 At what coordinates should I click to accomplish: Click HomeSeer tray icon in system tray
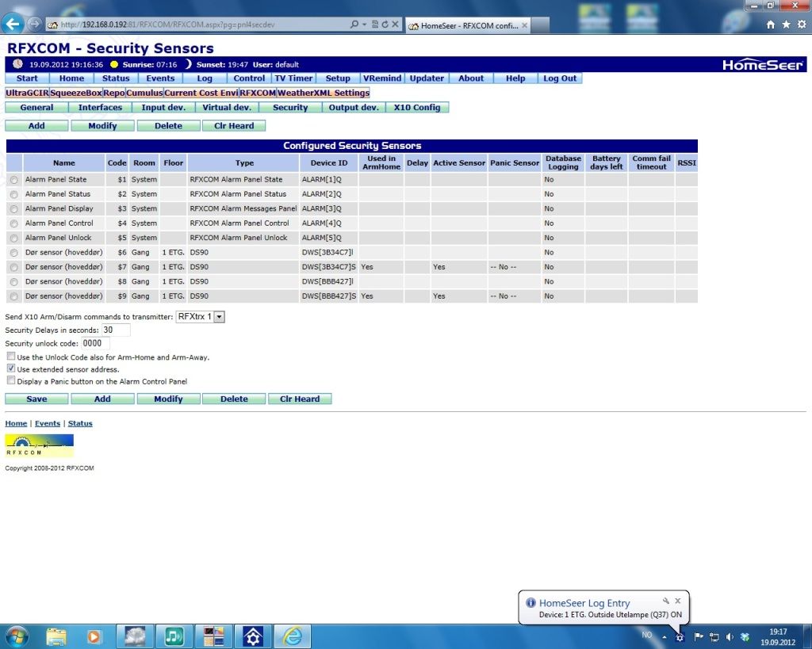tap(680, 637)
